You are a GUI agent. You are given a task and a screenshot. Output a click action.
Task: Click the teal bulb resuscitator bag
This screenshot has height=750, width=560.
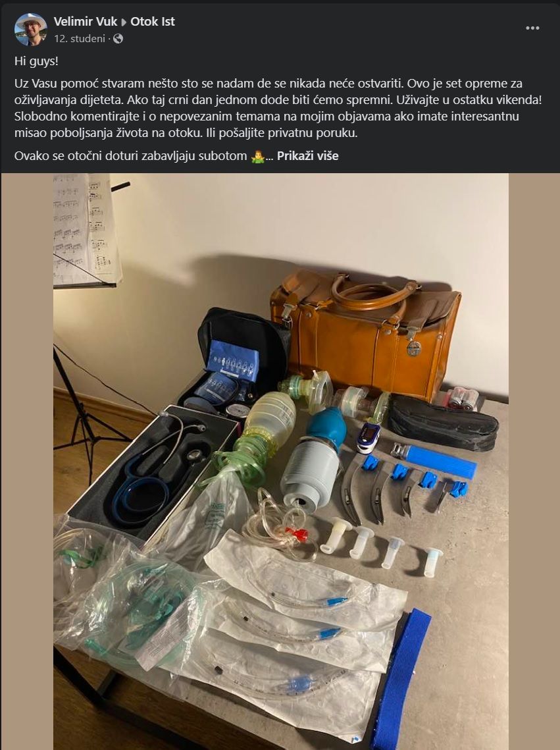click(x=327, y=427)
